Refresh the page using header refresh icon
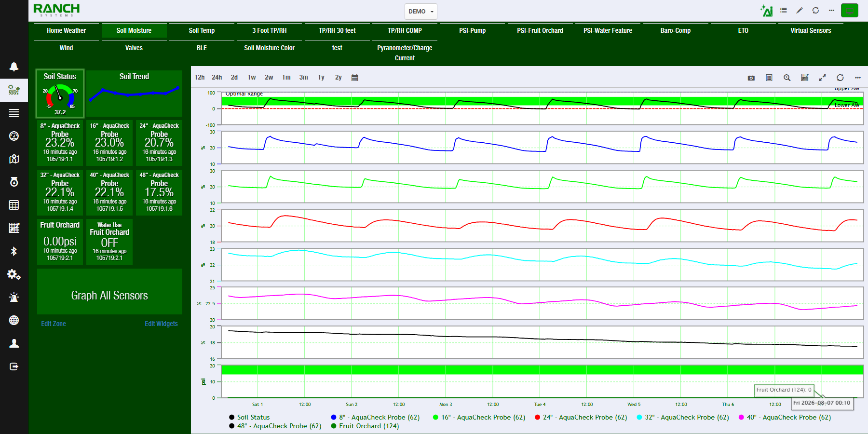This screenshot has width=868, height=434. pyautogui.click(x=815, y=10)
